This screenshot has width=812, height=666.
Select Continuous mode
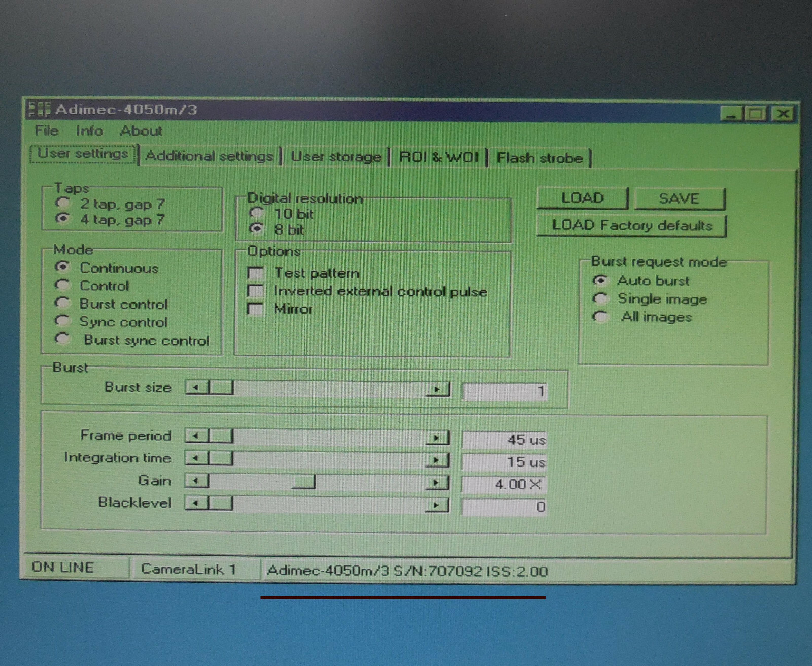107,268
